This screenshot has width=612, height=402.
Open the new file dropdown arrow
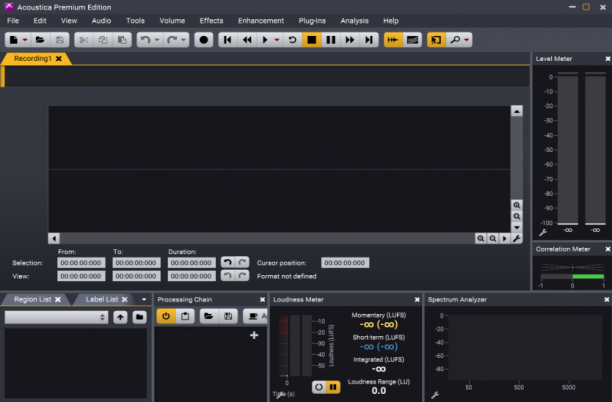coord(25,40)
